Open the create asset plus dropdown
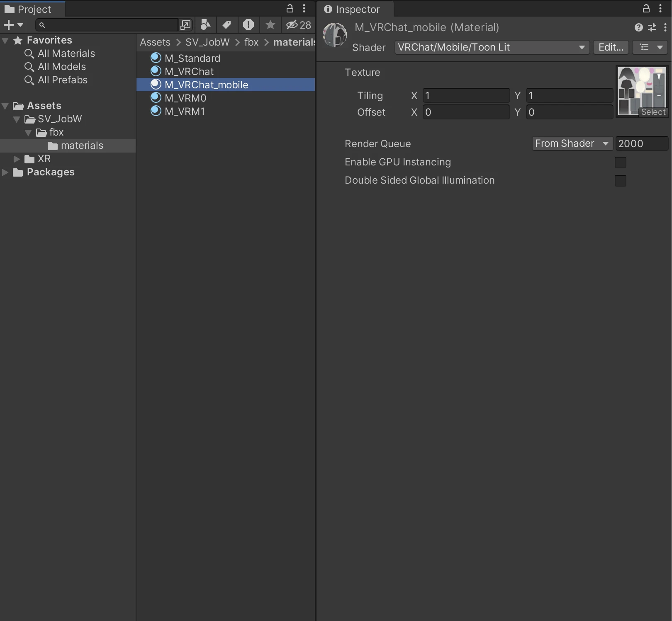Image resolution: width=672 pixels, height=621 pixels. pyautogui.click(x=13, y=25)
